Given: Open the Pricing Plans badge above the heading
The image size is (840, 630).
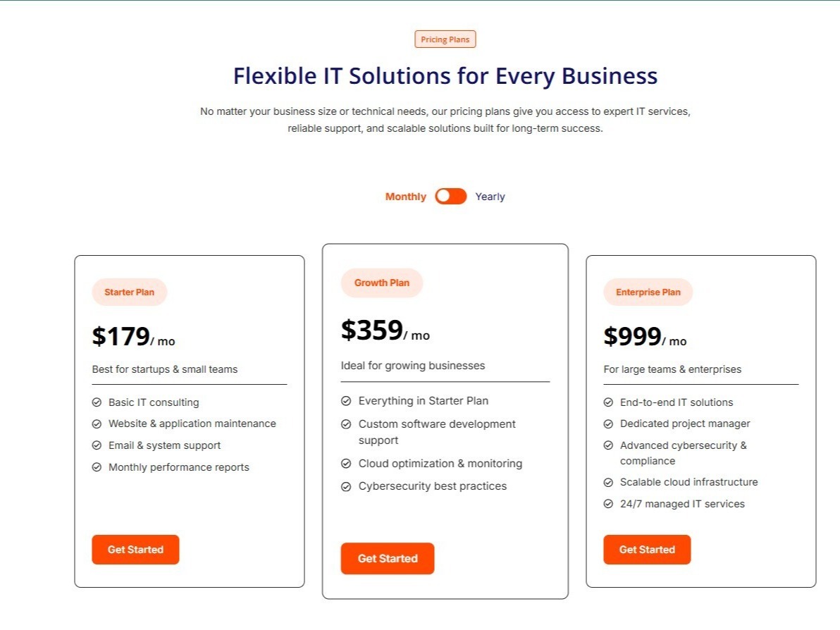Looking at the screenshot, I should click(x=445, y=39).
